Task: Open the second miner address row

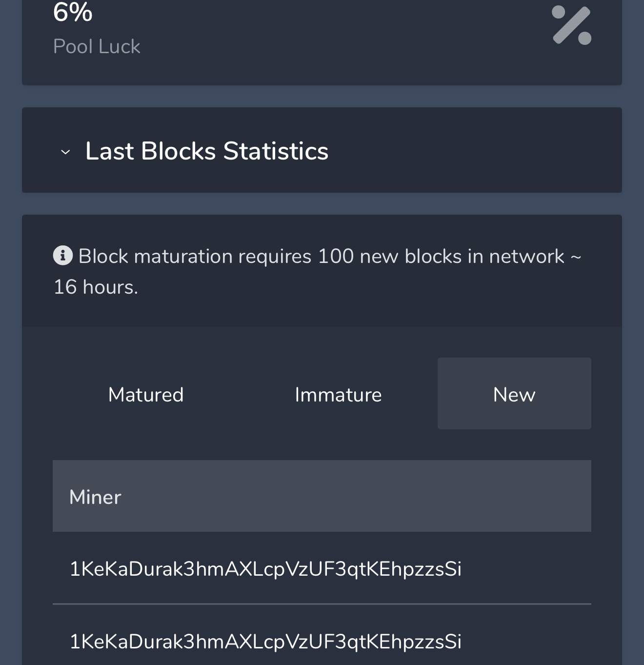Action: (265, 641)
